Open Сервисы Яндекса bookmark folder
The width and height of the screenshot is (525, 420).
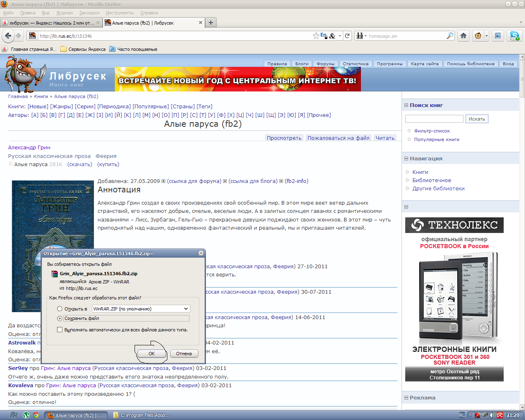[83, 49]
